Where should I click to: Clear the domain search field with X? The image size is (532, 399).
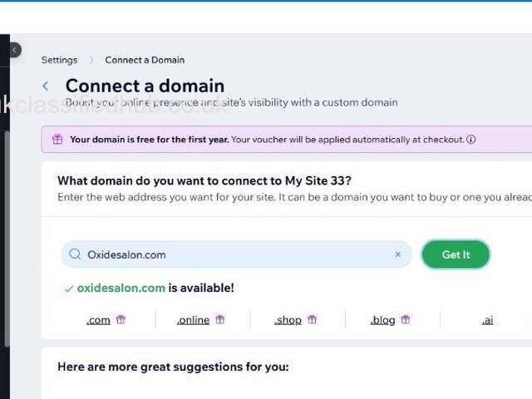click(x=397, y=254)
